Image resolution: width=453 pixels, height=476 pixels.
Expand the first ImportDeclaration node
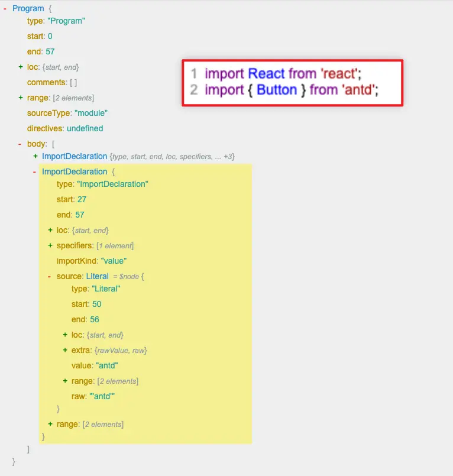(x=35, y=156)
